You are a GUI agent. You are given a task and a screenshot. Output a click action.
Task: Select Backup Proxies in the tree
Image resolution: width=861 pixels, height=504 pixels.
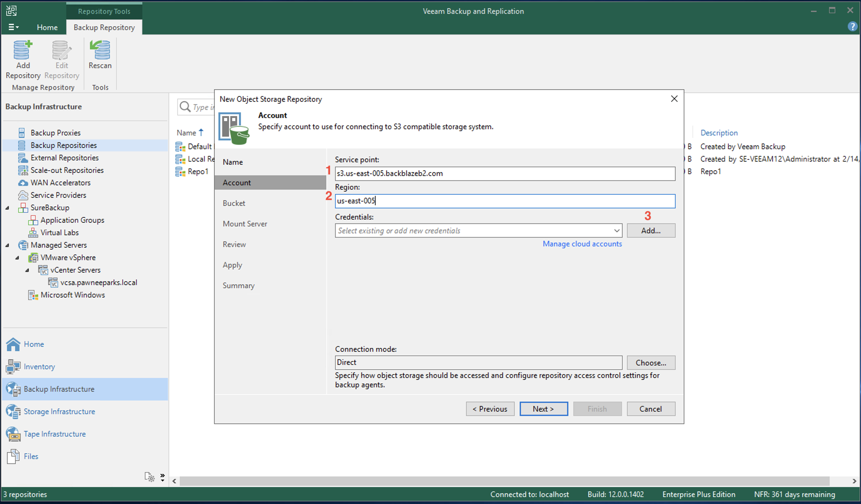coord(55,133)
